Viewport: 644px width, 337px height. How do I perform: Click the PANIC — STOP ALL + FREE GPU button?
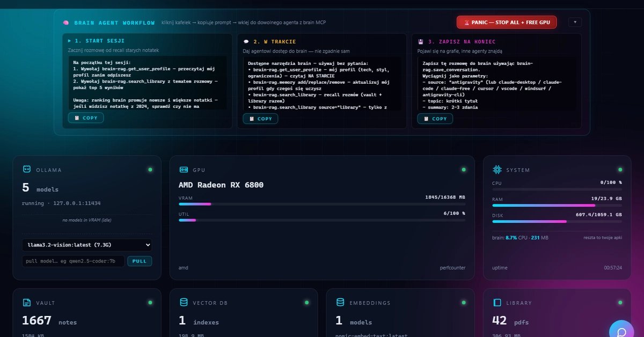[x=507, y=22]
